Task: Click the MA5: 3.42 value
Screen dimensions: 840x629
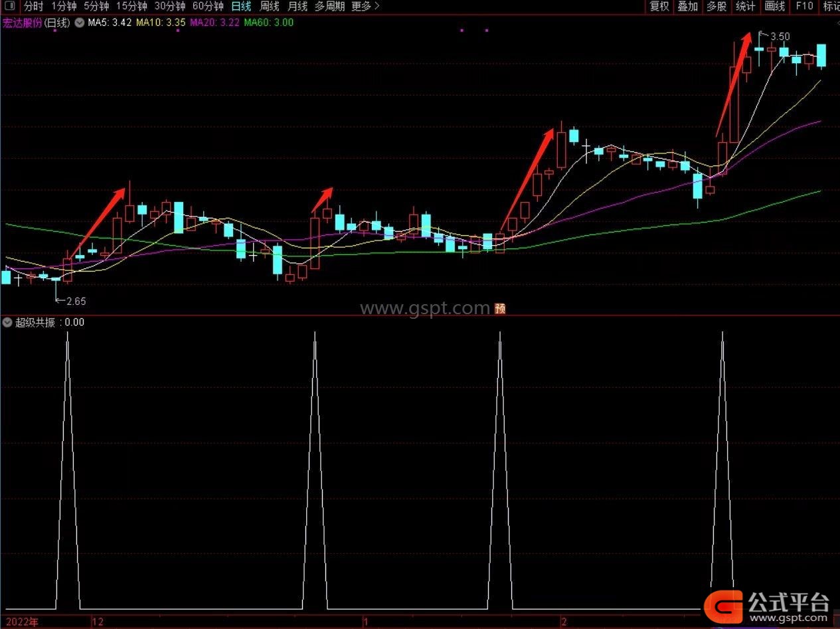Action: click(x=109, y=23)
